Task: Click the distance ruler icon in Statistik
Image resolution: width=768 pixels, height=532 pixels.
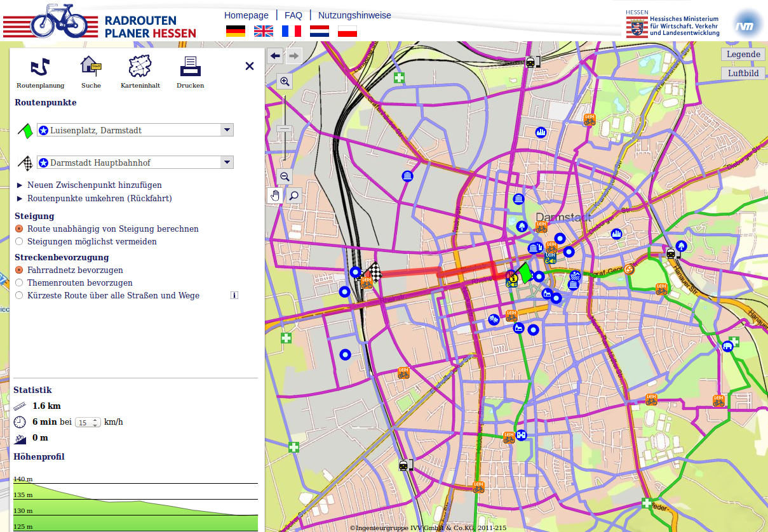Action: pyautogui.click(x=20, y=406)
